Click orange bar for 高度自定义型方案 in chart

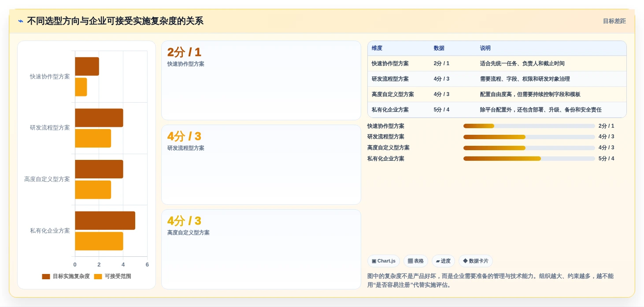[x=93, y=190]
